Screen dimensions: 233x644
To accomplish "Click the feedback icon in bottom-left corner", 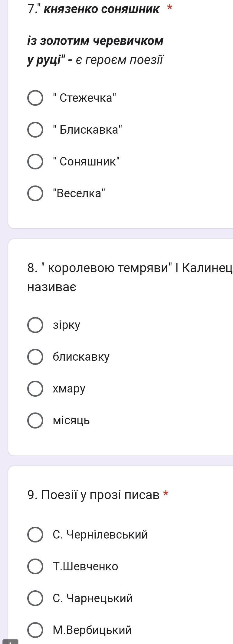I will [x=10, y=641].
